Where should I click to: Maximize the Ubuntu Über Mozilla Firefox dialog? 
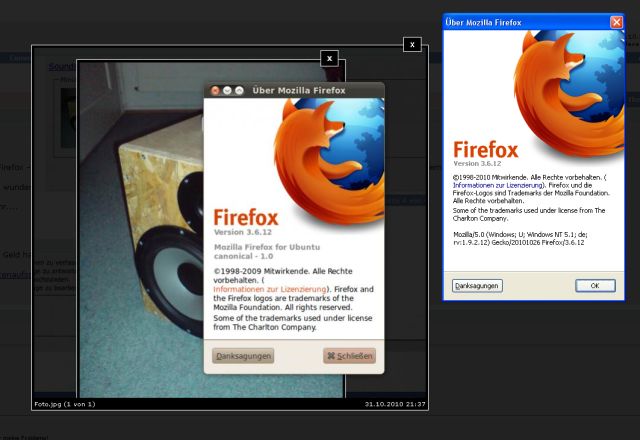(x=240, y=90)
